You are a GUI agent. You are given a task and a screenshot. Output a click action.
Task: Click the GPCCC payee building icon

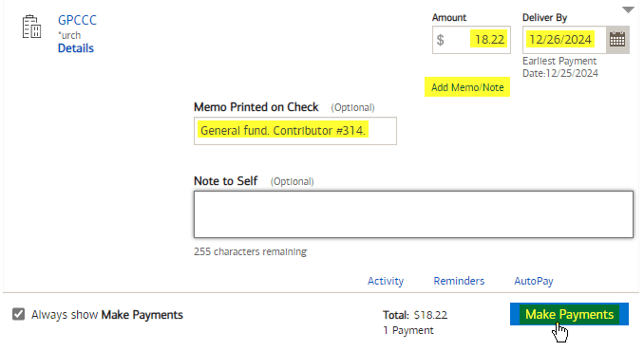click(31, 28)
